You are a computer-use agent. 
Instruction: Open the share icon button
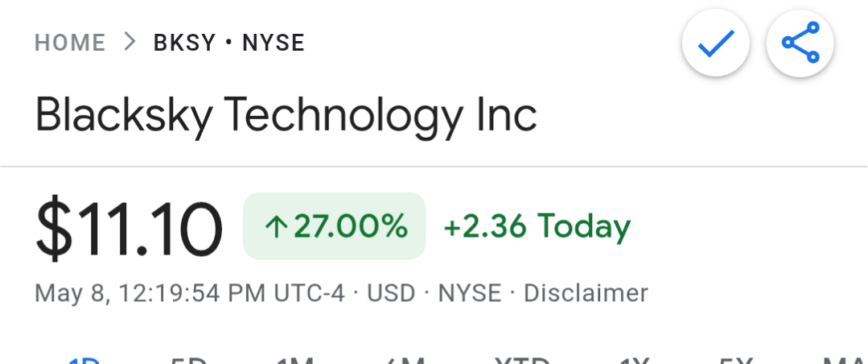[800, 43]
